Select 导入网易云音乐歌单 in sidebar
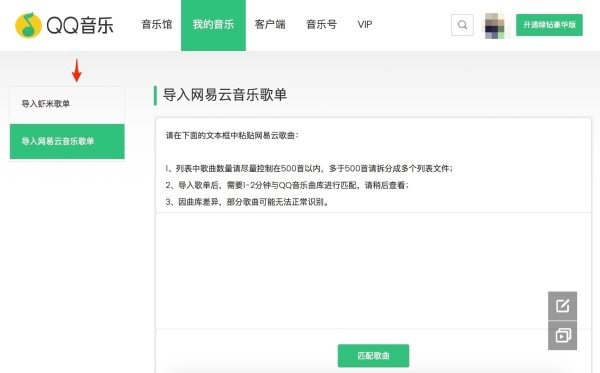The image size is (600, 373). (67, 141)
